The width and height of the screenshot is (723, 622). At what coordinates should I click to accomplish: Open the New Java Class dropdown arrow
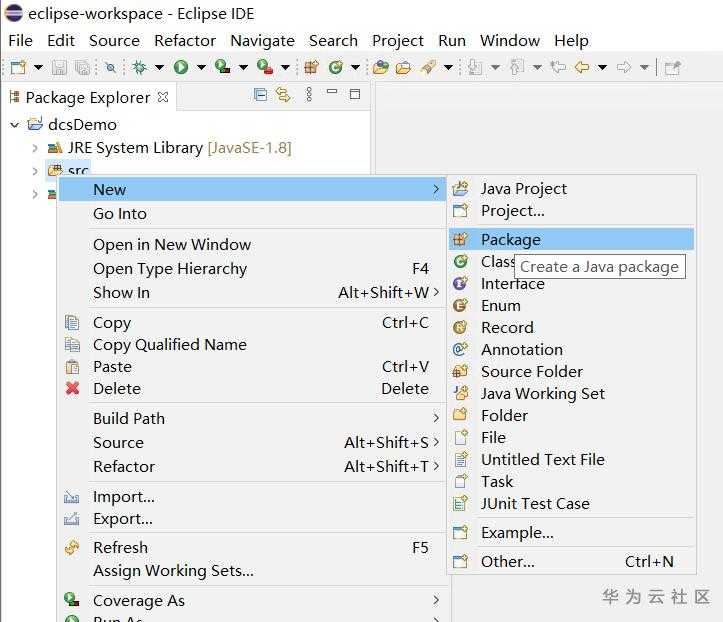356,68
